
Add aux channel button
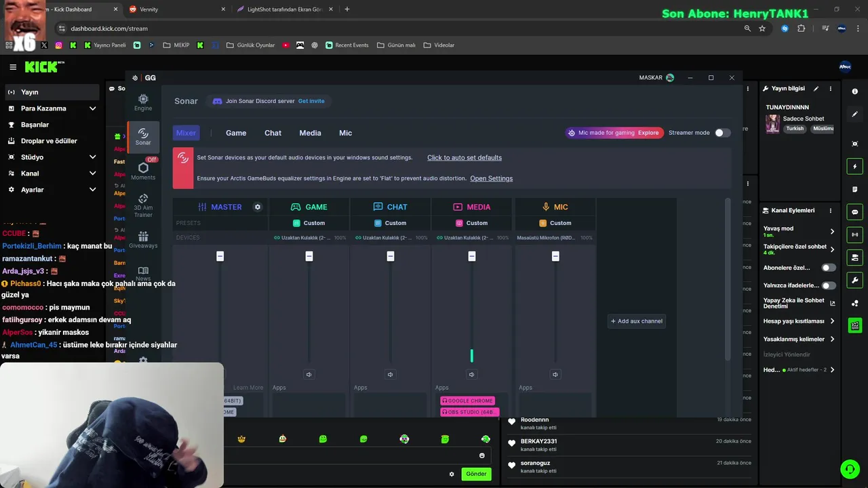[x=637, y=321]
